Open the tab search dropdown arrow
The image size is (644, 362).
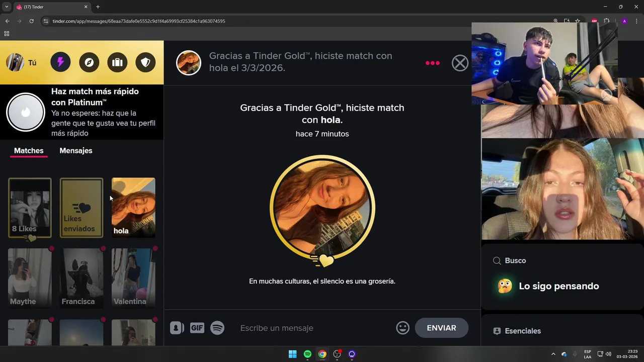(x=7, y=7)
